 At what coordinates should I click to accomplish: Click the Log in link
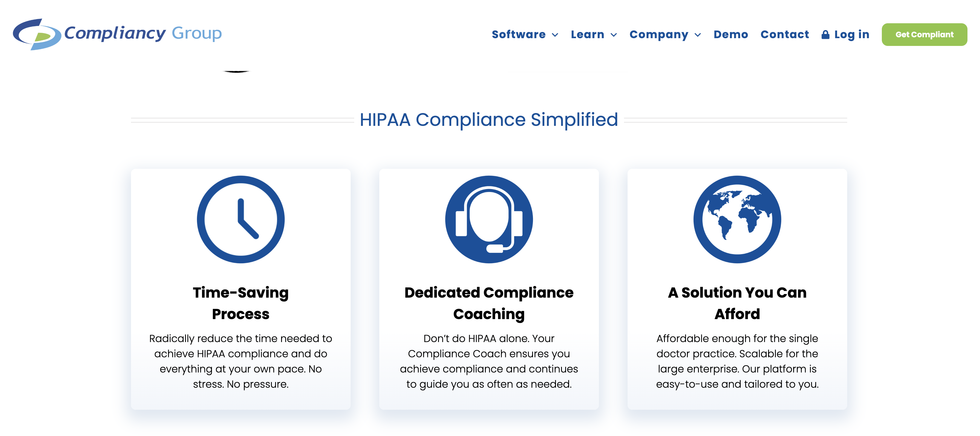[x=851, y=35]
